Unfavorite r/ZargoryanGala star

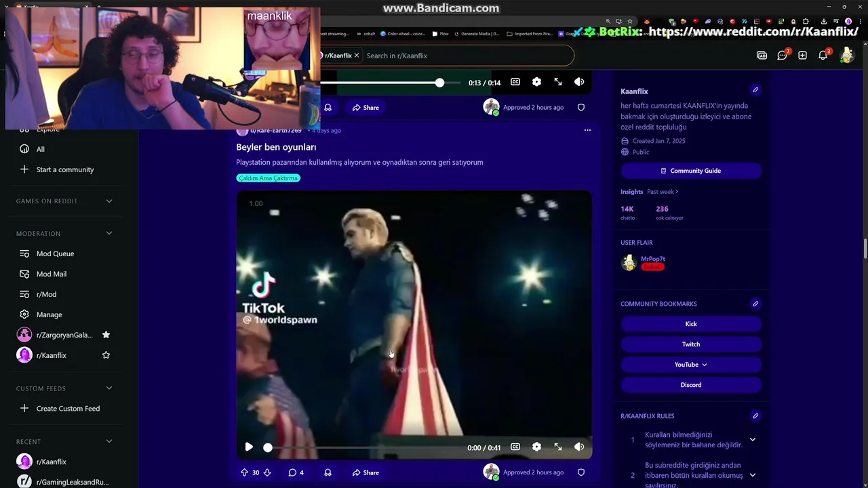point(106,335)
